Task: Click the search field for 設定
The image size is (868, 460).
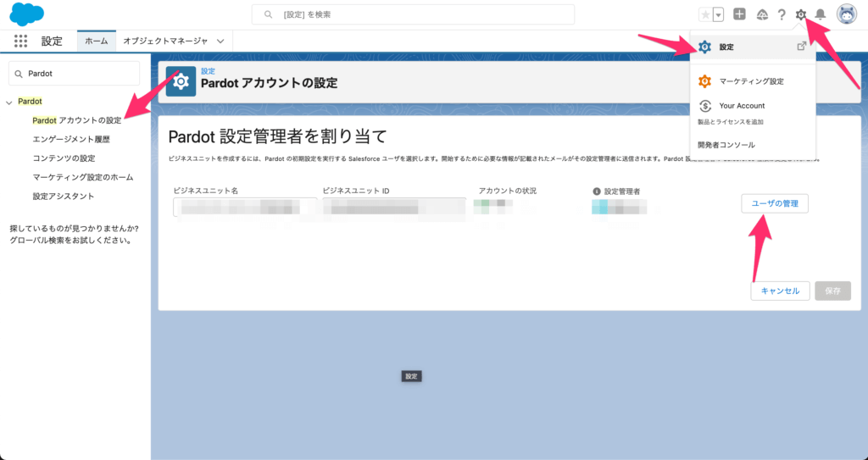Action: point(413,15)
